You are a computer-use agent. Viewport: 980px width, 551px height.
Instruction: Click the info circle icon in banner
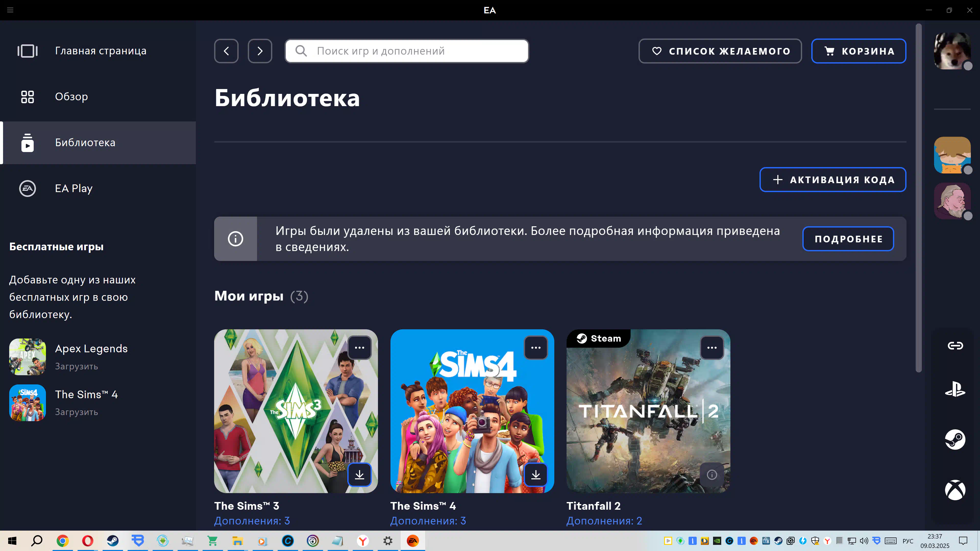pyautogui.click(x=236, y=239)
